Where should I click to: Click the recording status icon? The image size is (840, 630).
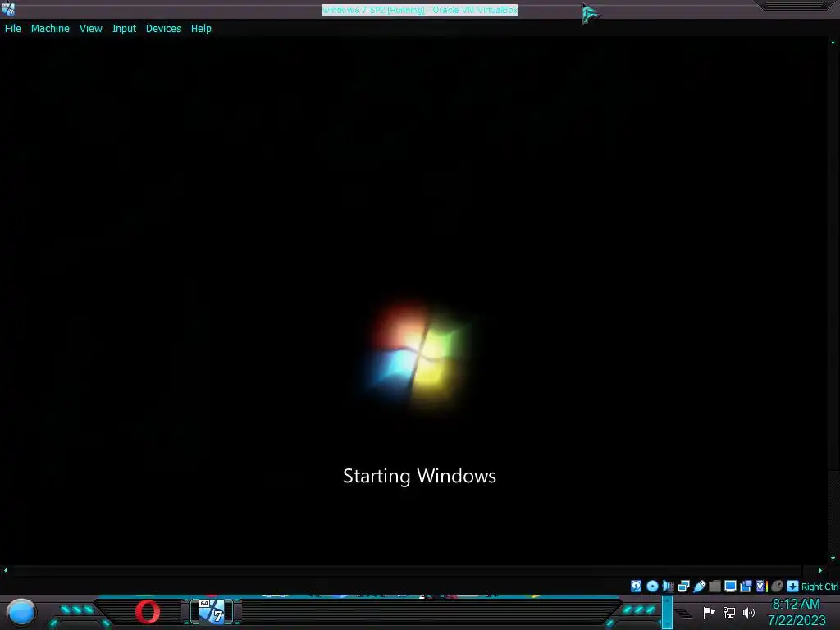tap(746, 586)
